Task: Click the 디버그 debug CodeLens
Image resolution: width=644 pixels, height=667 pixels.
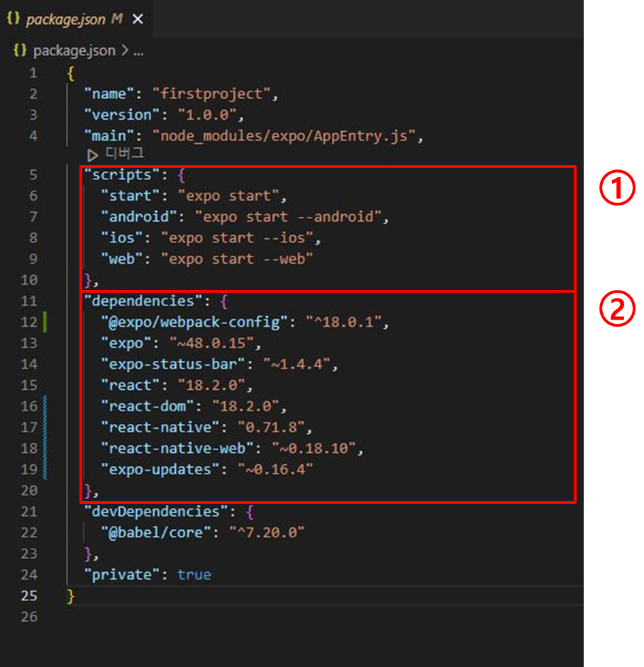Action: 125,153
